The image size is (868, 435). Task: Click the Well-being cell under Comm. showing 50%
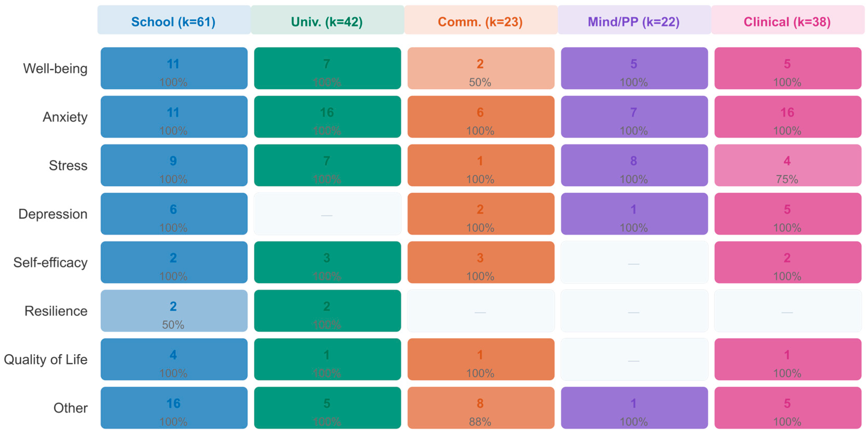click(480, 69)
